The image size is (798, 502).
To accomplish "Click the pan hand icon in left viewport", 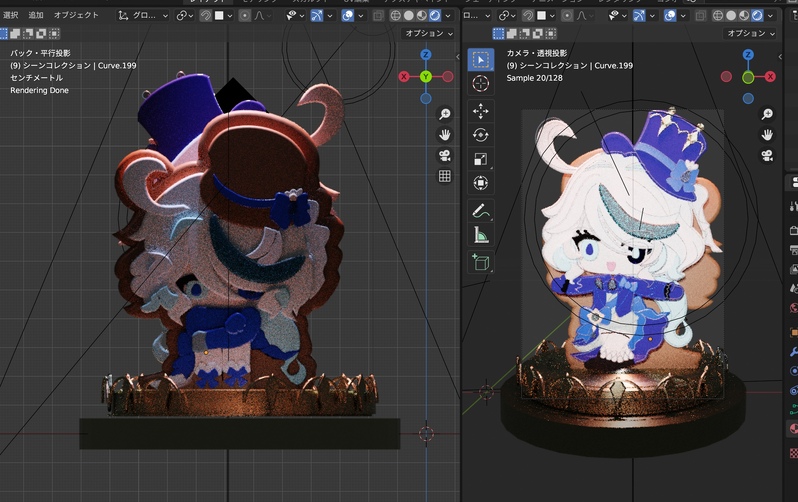I will tap(445, 135).
